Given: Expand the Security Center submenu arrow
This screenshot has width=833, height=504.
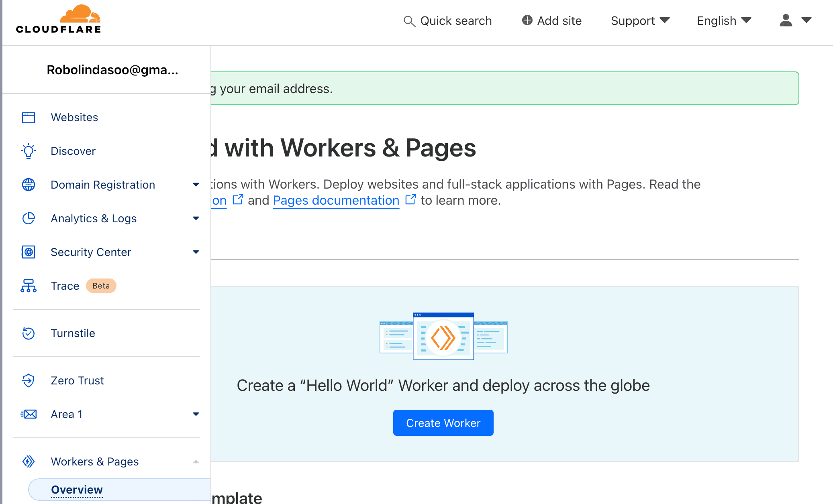Looking at the screenshot, I should click(x=196, y=252).
